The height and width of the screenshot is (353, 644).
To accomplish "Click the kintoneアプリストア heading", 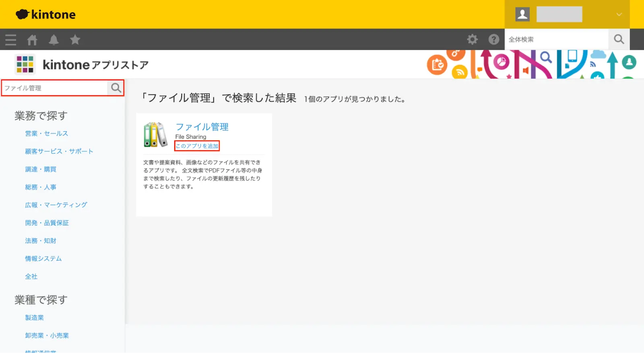I will [96, 65].
